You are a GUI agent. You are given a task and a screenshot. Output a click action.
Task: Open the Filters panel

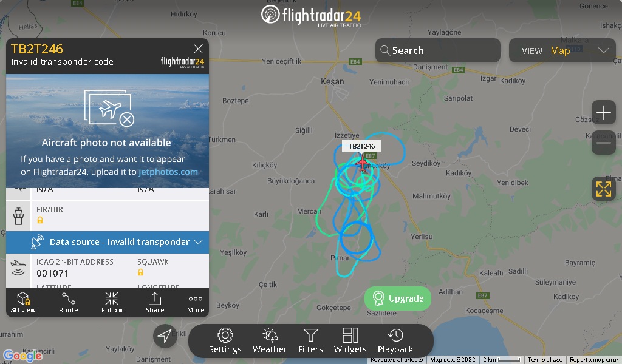[310, 340]
